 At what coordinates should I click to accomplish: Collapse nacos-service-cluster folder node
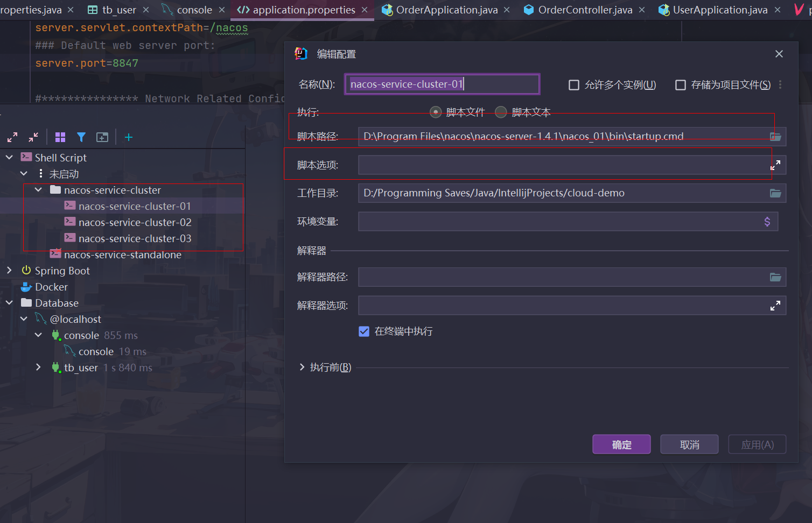38,190
